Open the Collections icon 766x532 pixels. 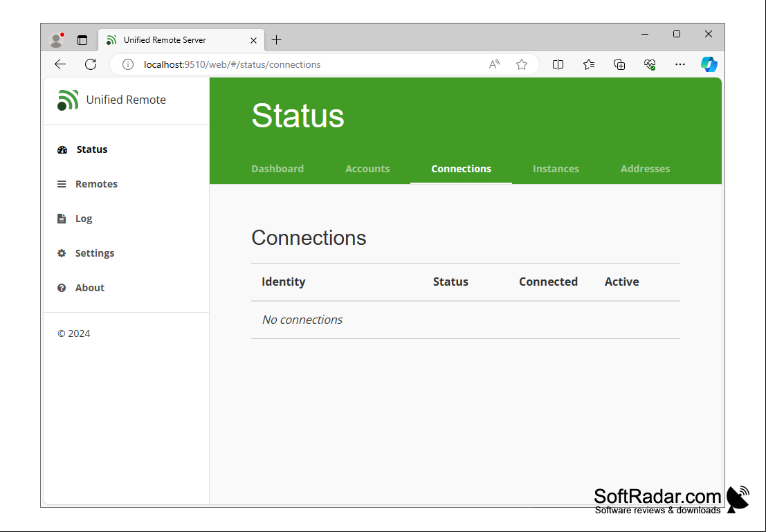point(619,64)
